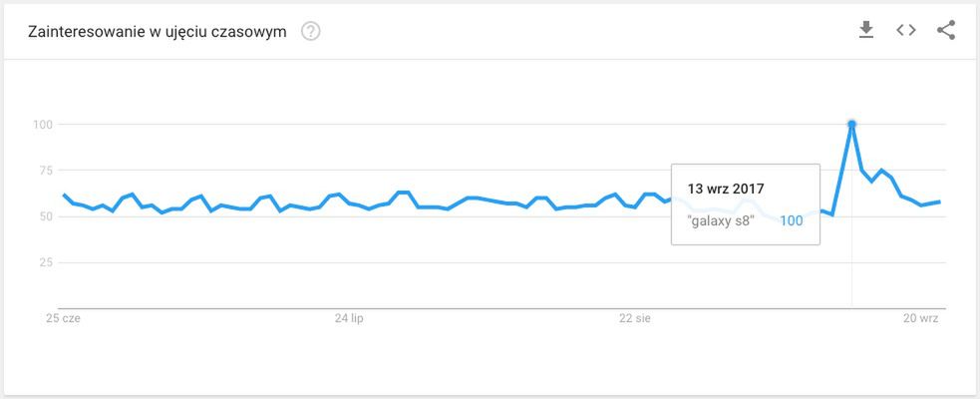
Task: Click the "22 sie" axis label
Action: (x=635, y=318)
